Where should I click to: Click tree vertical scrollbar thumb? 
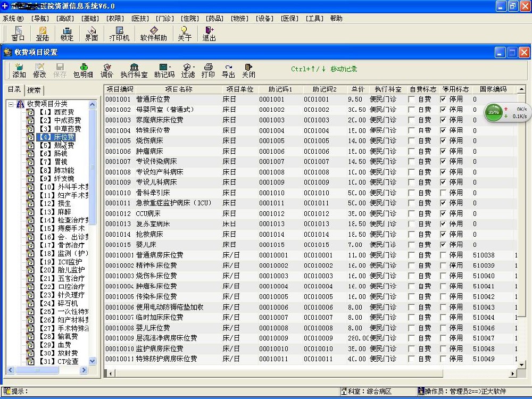(x=92, y=167)
